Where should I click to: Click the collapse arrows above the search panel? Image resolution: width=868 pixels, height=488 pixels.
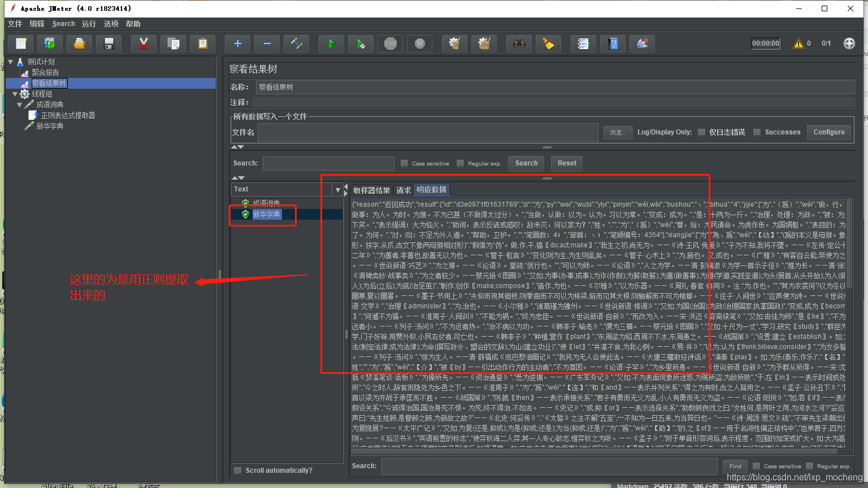238,147
